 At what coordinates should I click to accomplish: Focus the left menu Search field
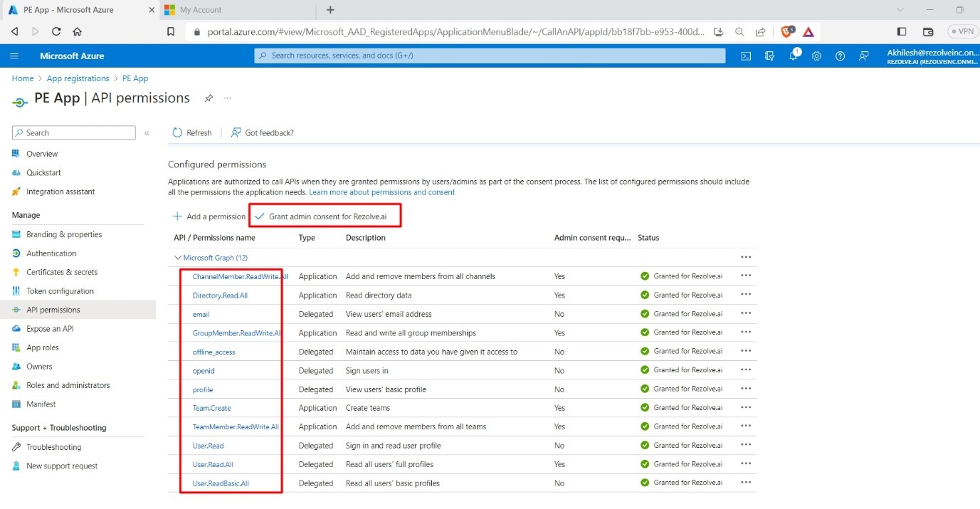(x=74, y=133)
